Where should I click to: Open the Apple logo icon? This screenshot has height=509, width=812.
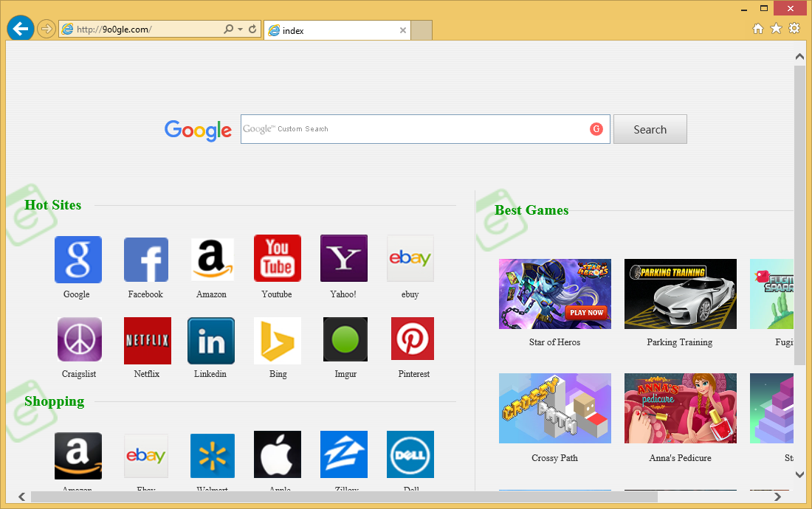[x=278, y=454]
